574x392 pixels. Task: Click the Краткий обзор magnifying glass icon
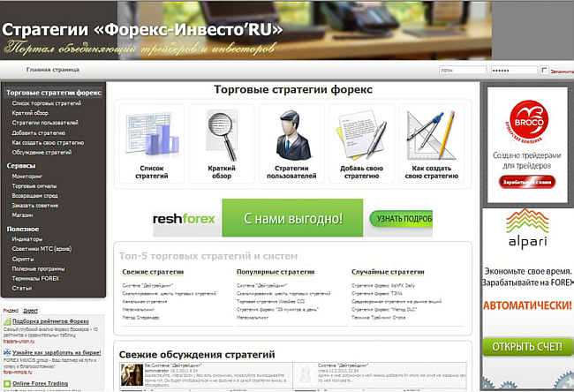pyautogui.click(x=223, y=135)
